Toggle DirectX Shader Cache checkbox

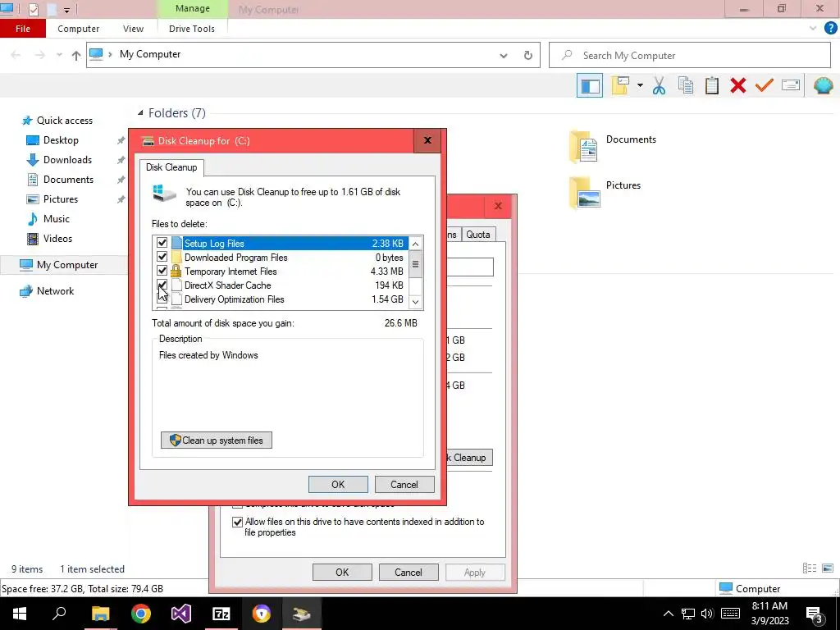tap(162, 285)
